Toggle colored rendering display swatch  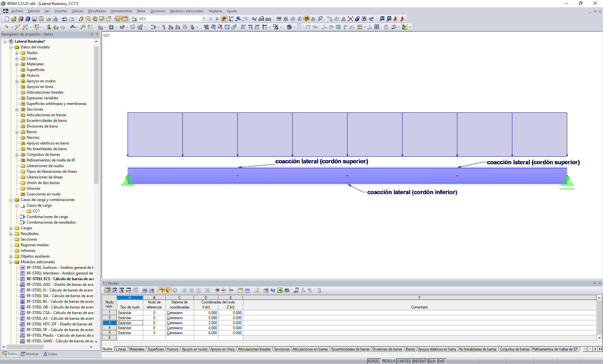pyautogui.click(x=405, y=27)
